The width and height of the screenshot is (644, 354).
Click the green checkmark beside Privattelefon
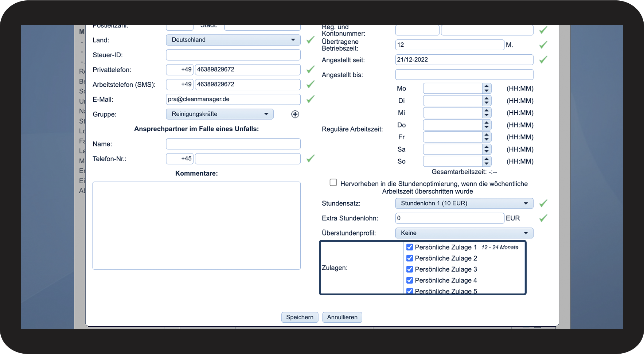coord(310,70)
